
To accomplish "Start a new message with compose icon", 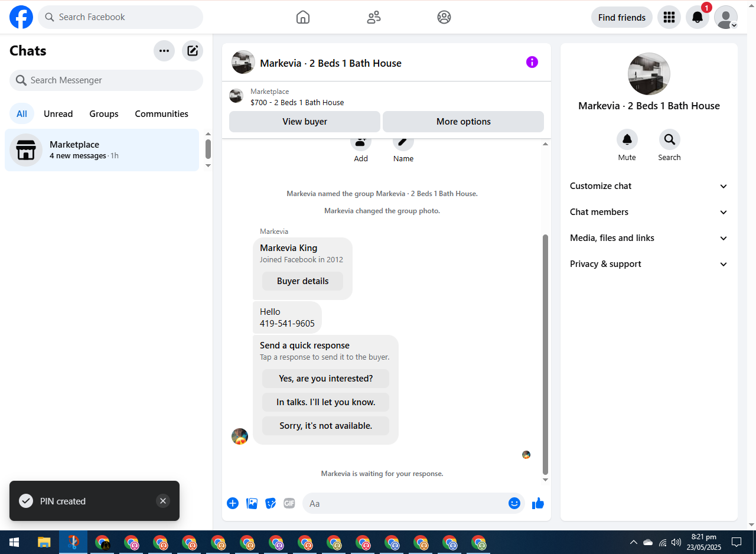I will (x=193, y=51).
